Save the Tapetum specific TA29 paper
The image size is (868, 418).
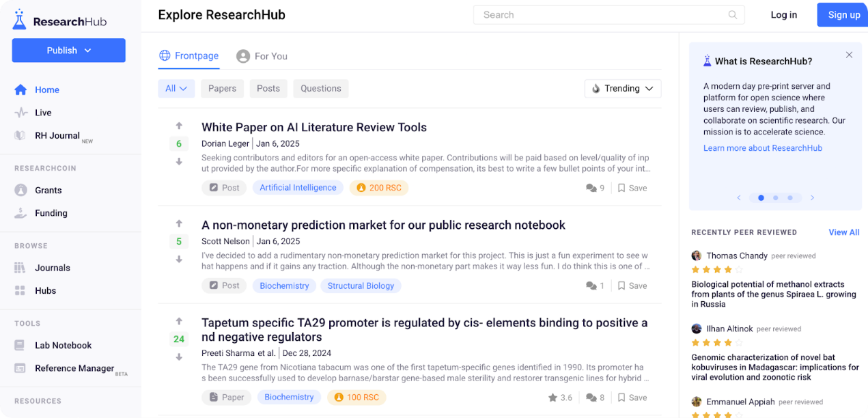(x=632, y=398)
